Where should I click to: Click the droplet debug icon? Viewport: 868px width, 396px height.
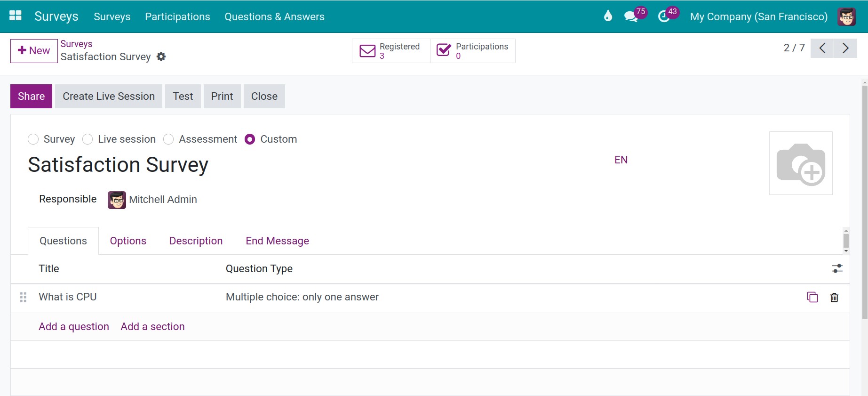click(608, 16)
